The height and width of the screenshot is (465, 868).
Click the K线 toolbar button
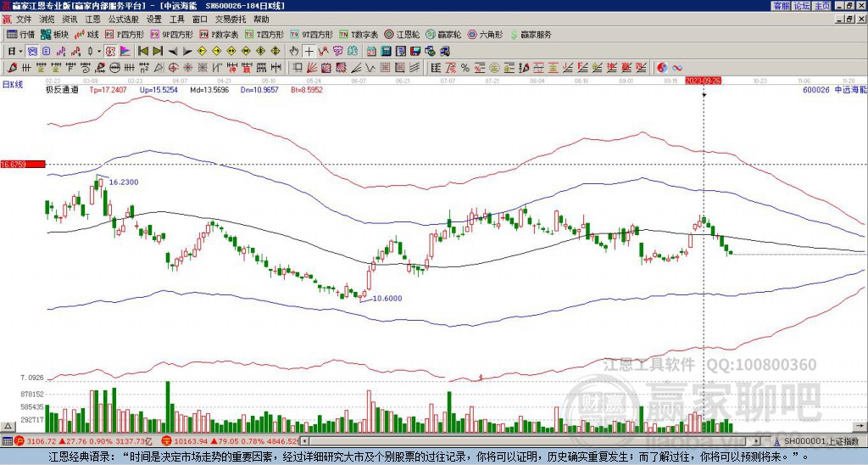86,34
